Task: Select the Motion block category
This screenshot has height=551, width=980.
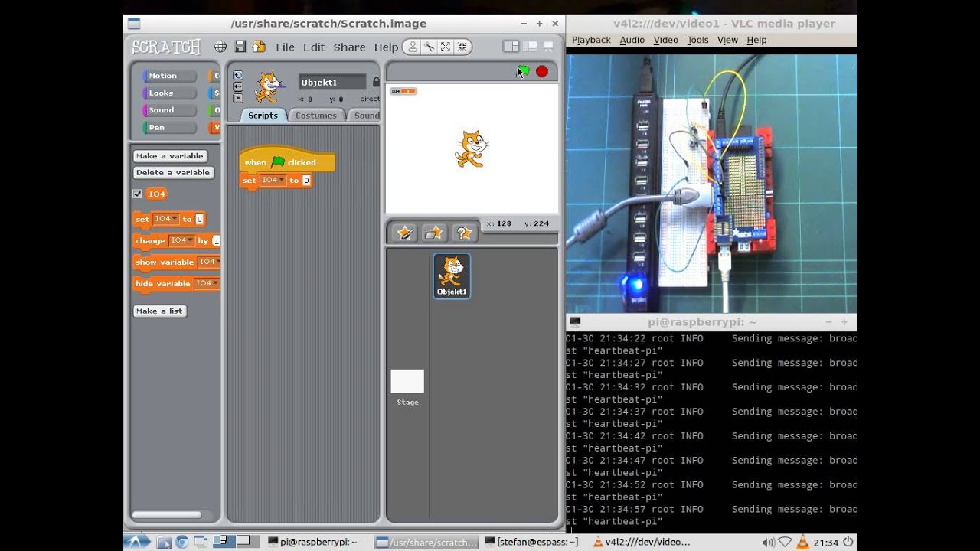Action: coord(169,76)
